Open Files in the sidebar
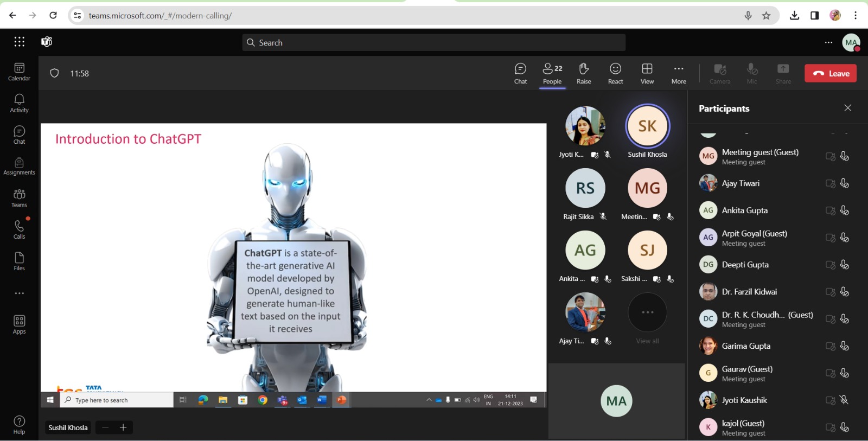The width and height of the screenshot is (868, 441). click(19, 261)
